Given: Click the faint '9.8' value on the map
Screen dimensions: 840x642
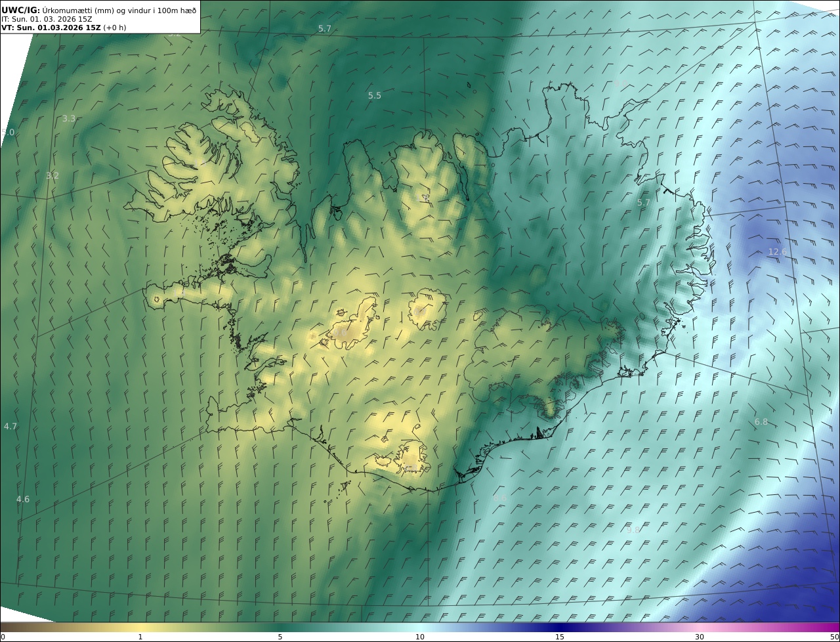Looking at the screenshot, I should 633,530.
